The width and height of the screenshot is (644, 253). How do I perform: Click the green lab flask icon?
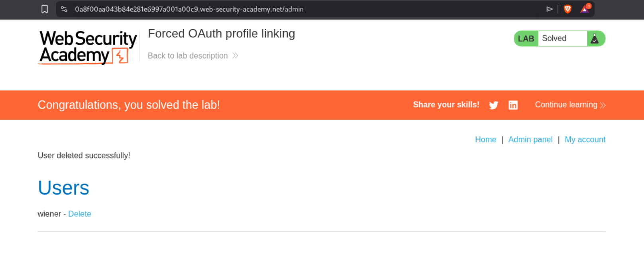(x=595, y=39)
